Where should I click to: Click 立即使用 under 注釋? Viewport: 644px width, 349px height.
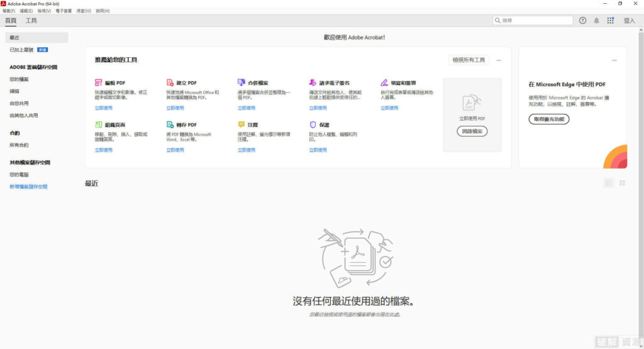pos(247,150)
